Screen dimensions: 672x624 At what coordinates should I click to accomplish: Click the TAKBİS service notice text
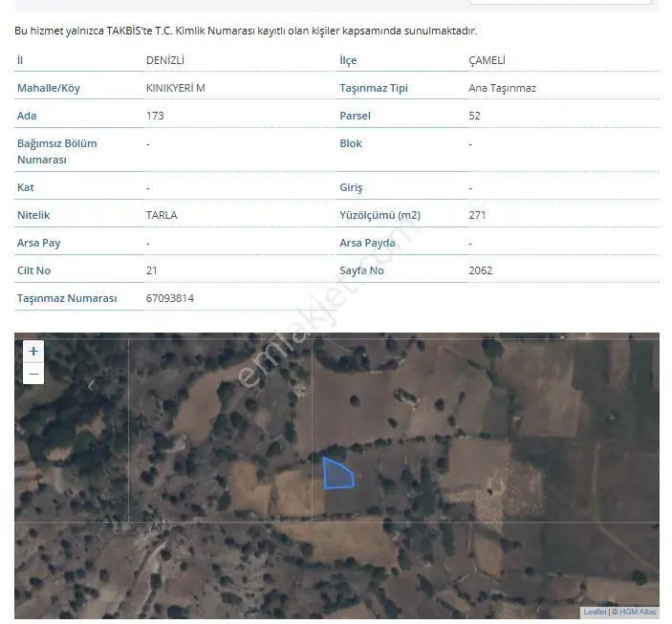tap(246, 31)
